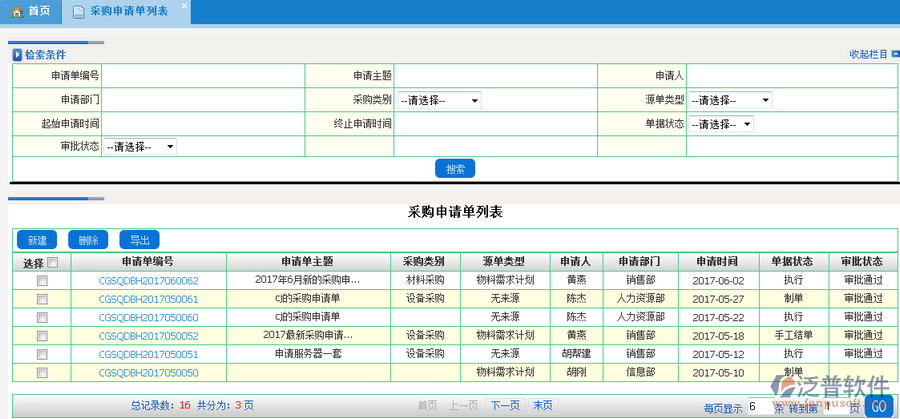Close the 采购申请单列表 tab
The image size is (900, 419).
pyautogui.click(x=183, y=6)
